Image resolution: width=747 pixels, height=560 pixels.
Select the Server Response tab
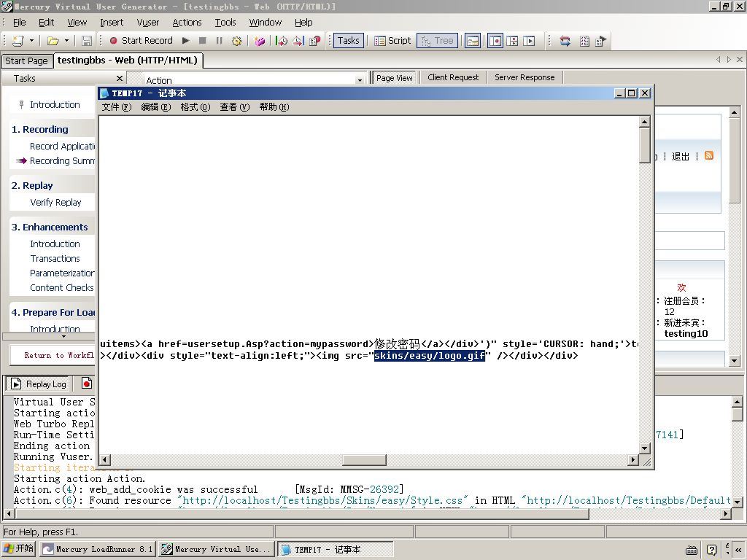(525, 77)
